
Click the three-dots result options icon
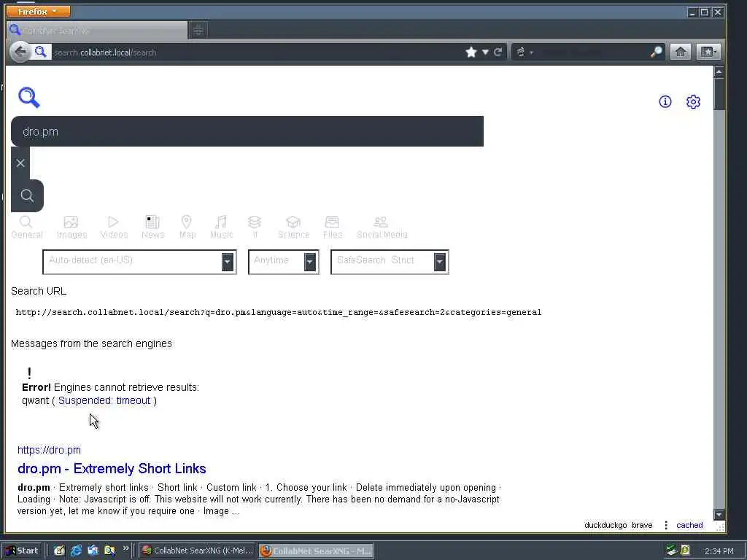coord(665,525)
